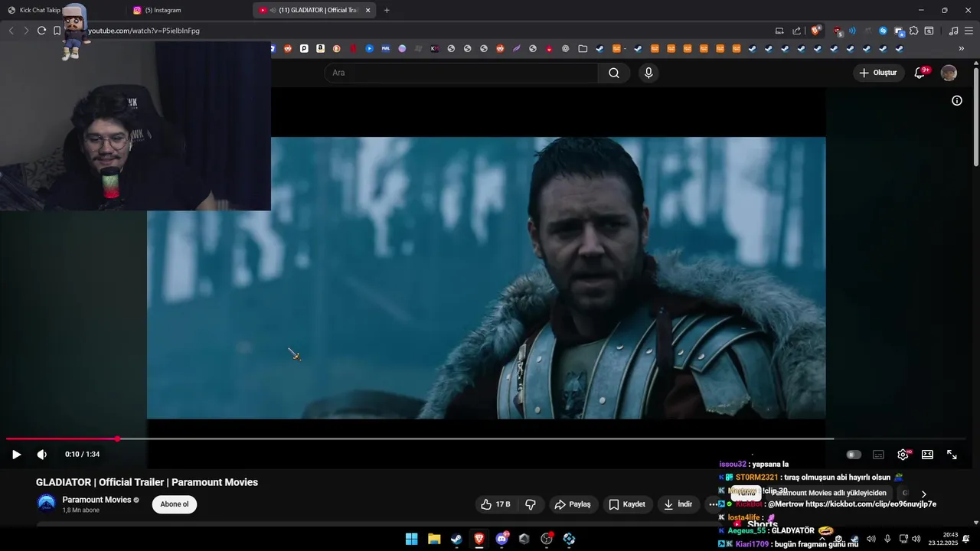Switch player to theater mode

click(927, 455)
